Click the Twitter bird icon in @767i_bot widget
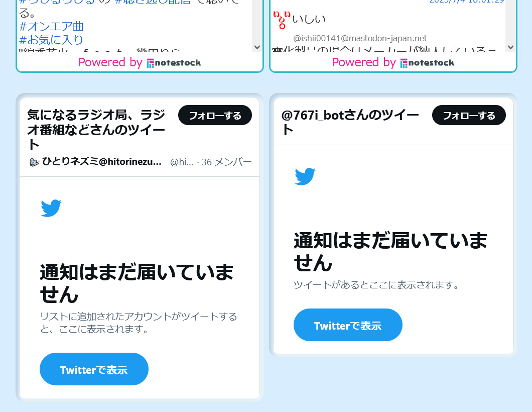This screenshot has height=412, width=532. tap(305, 176)
